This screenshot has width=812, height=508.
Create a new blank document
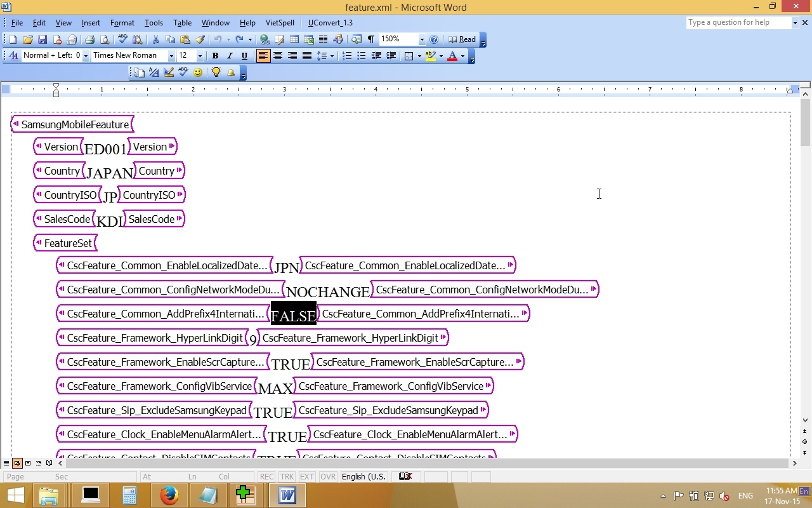pyautogui.click(x=13, y=39)
